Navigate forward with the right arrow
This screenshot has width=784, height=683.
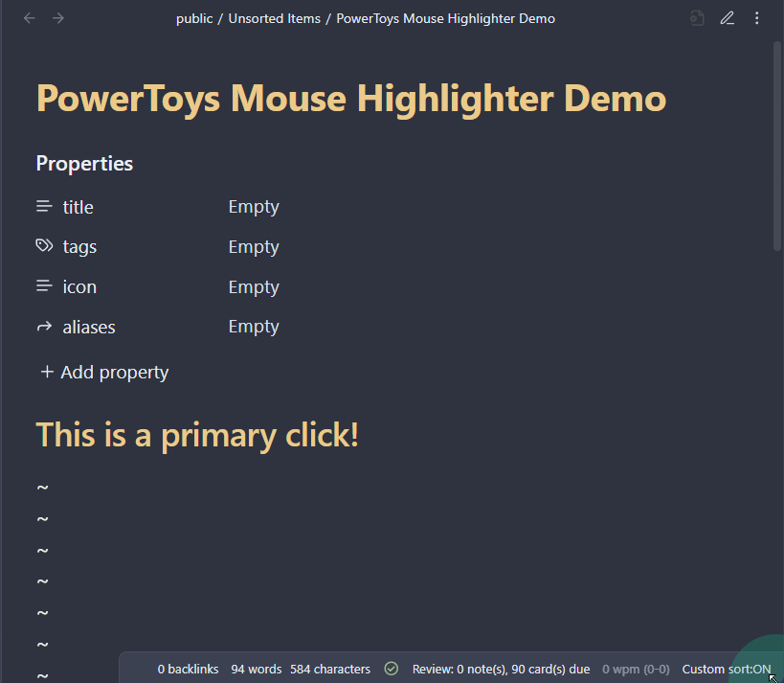click(x=58, y=18)
